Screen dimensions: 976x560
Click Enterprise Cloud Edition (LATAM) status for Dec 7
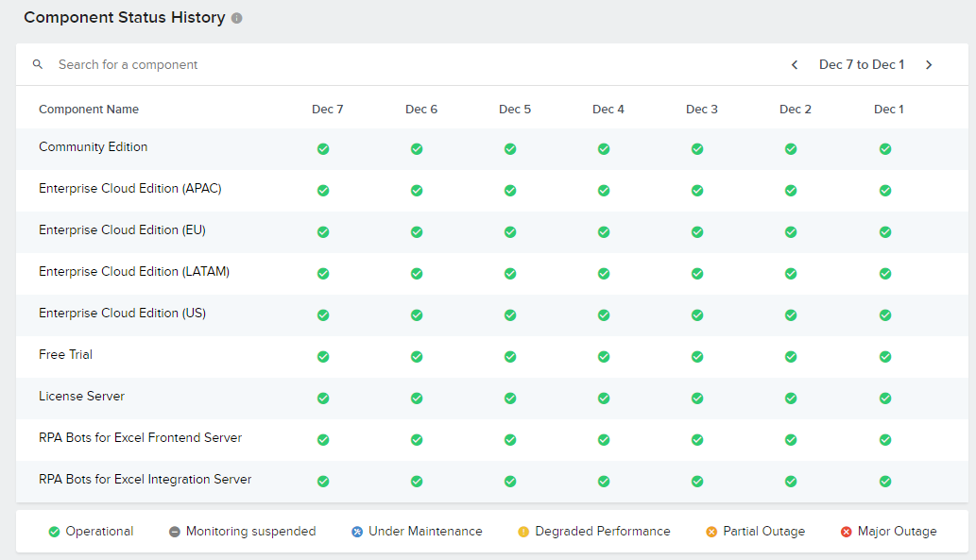(x=323, y=274)
